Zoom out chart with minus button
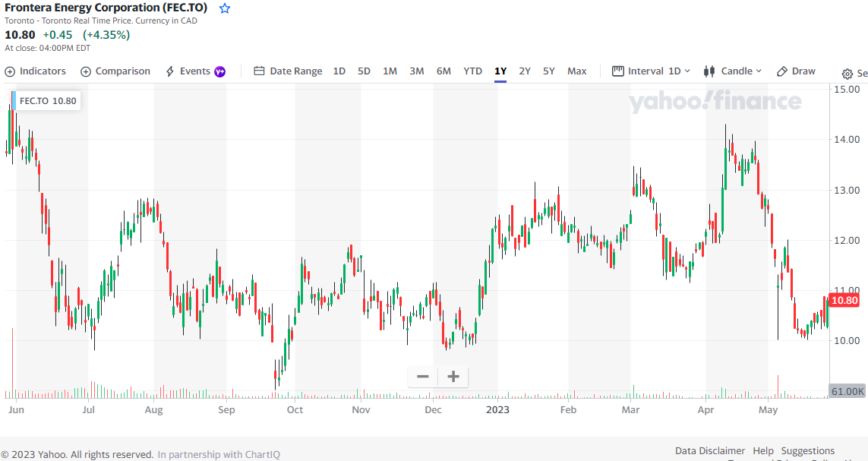Viewport: 868px width, 461px height. point(423,377)
